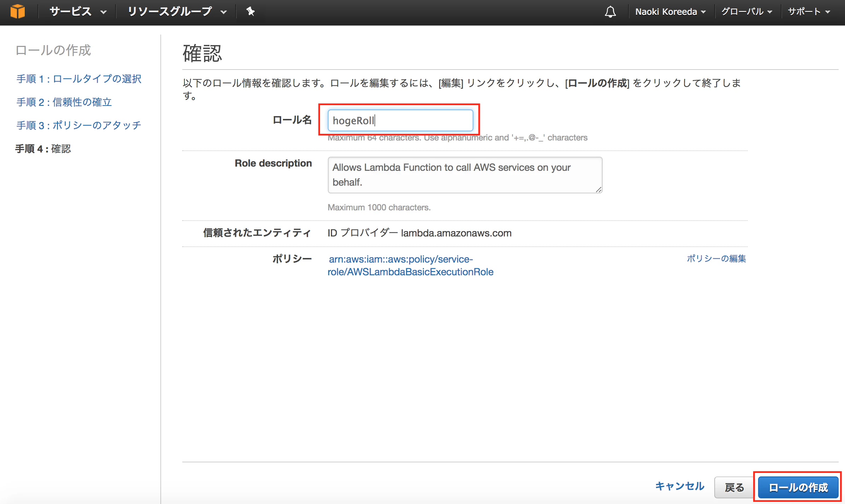Click the Maximum 1000 characters hint
This screenshot has width=845, height=504.
(379, 207)
